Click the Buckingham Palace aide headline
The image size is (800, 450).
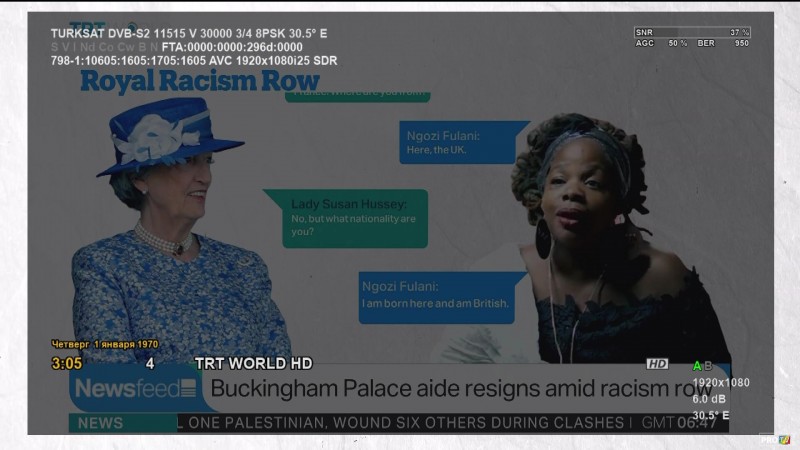460,388
